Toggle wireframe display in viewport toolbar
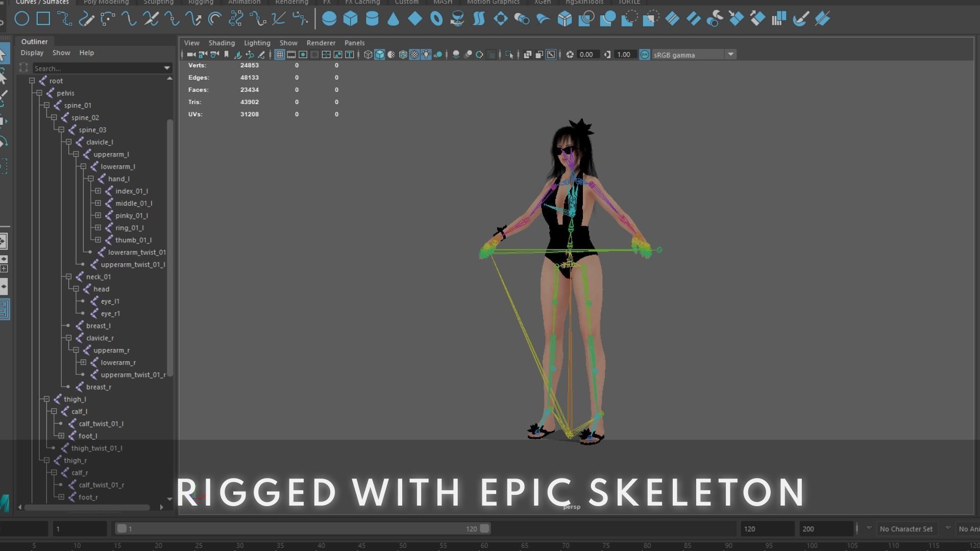 [368, 55]
